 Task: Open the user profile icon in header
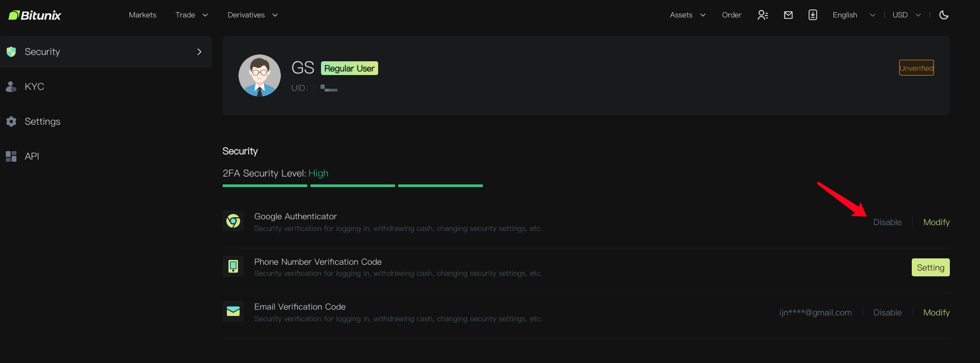[763, 15]
